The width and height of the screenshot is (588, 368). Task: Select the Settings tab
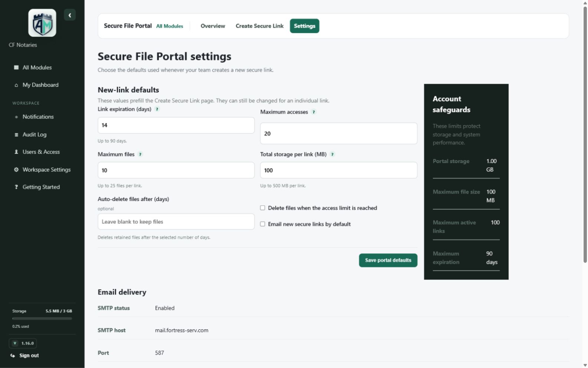pyautogui.click(x=305, y=26)
